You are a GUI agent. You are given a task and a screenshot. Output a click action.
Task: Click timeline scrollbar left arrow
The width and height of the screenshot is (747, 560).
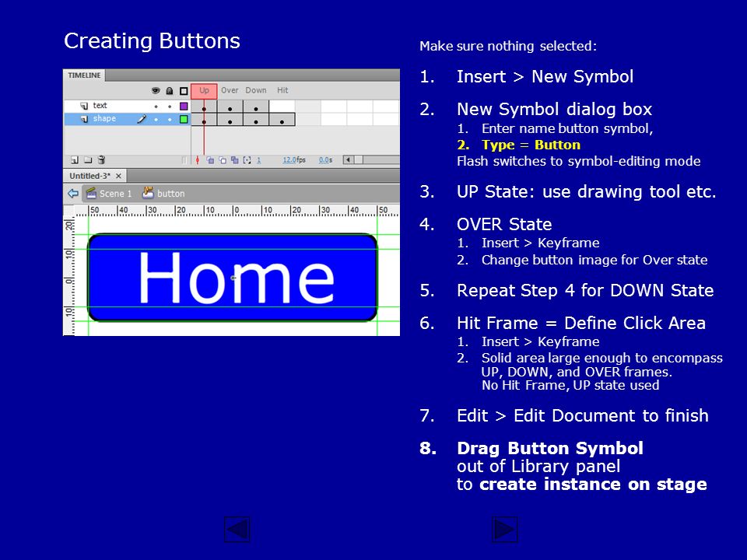coord(349,160)
